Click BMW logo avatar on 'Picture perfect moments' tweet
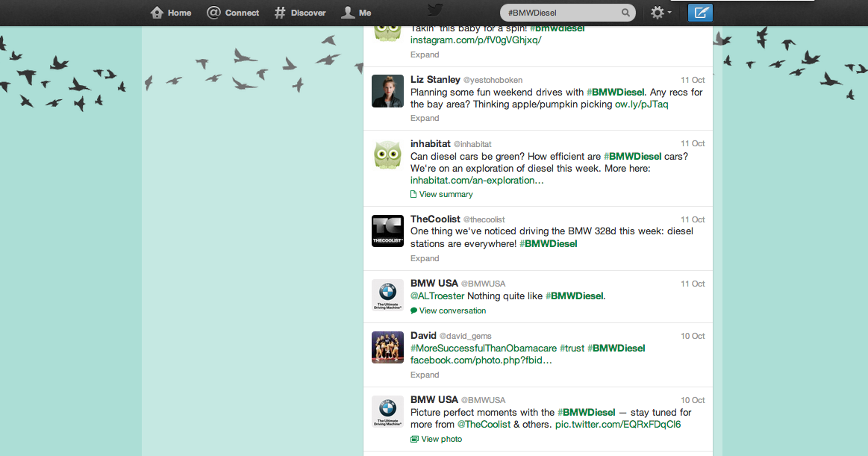Image resolution: width=868 pixels, height=456 pixels. pos(387,411)
